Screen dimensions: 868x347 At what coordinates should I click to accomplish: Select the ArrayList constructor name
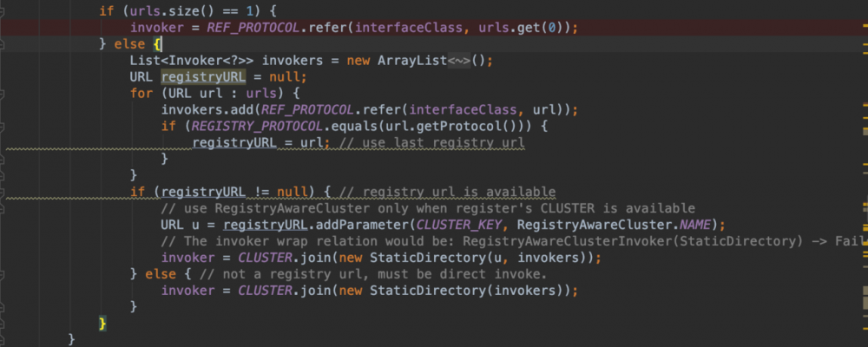click(x=411, y=60)
